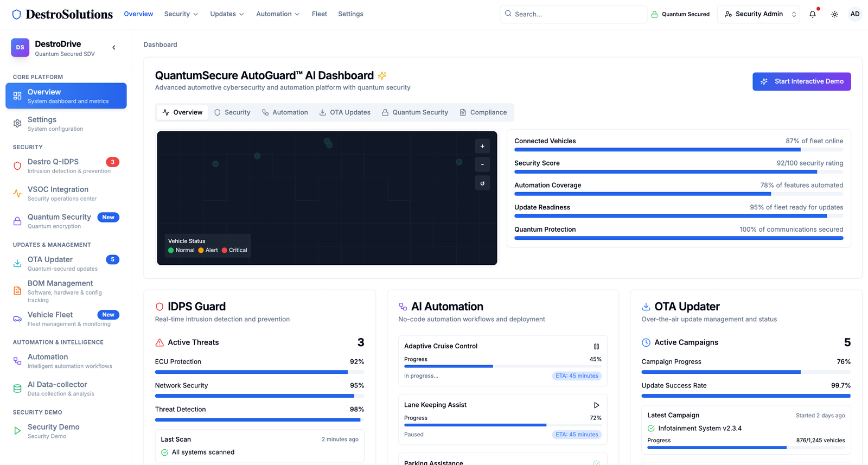Click the Active Threats warning triangle

point(159,342)
